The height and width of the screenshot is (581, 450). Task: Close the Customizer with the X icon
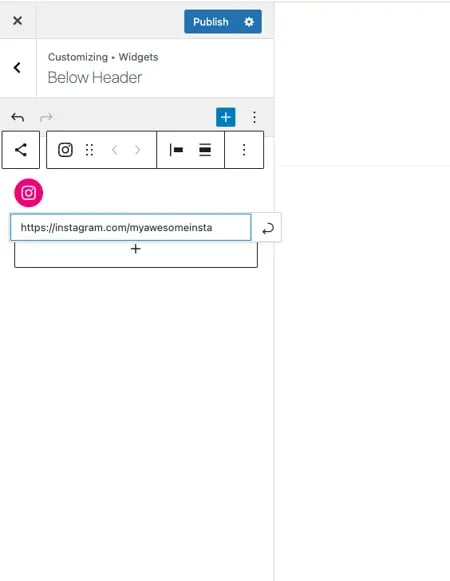coord(17,21)
